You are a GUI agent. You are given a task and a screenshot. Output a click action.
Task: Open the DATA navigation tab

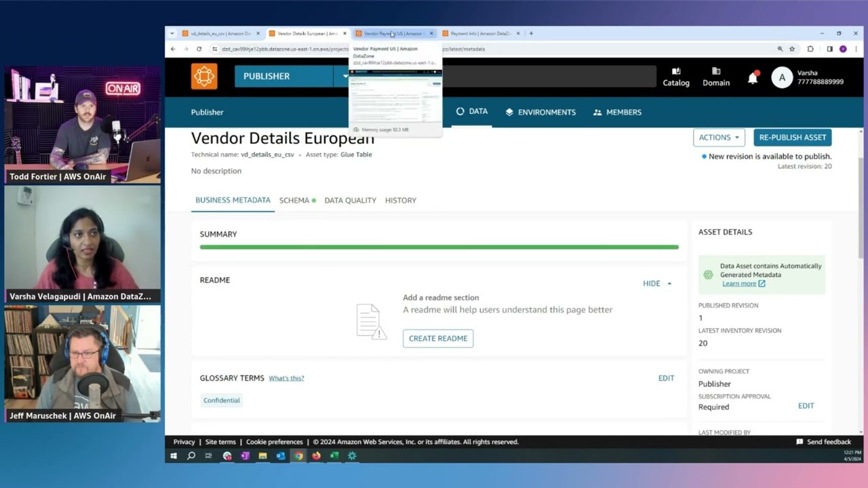472,112
